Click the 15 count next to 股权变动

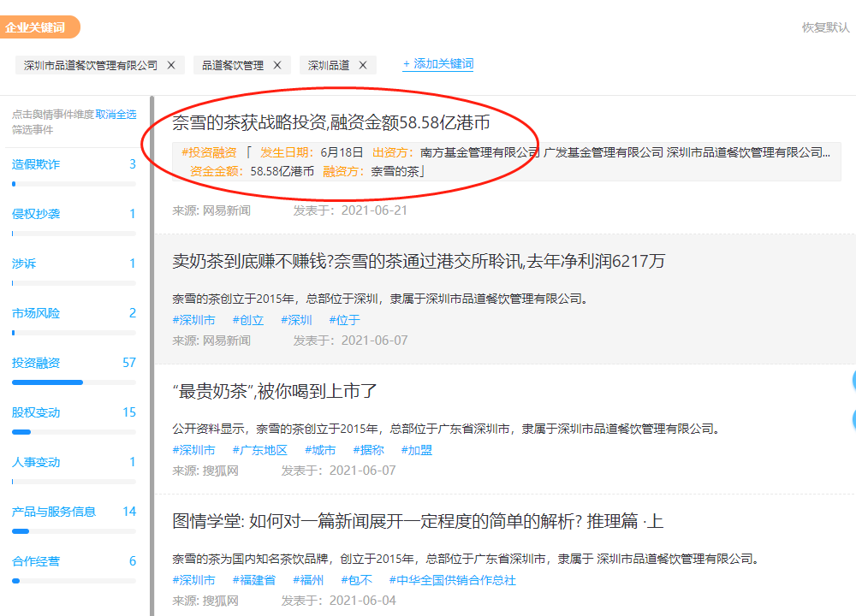pos(129,412)
